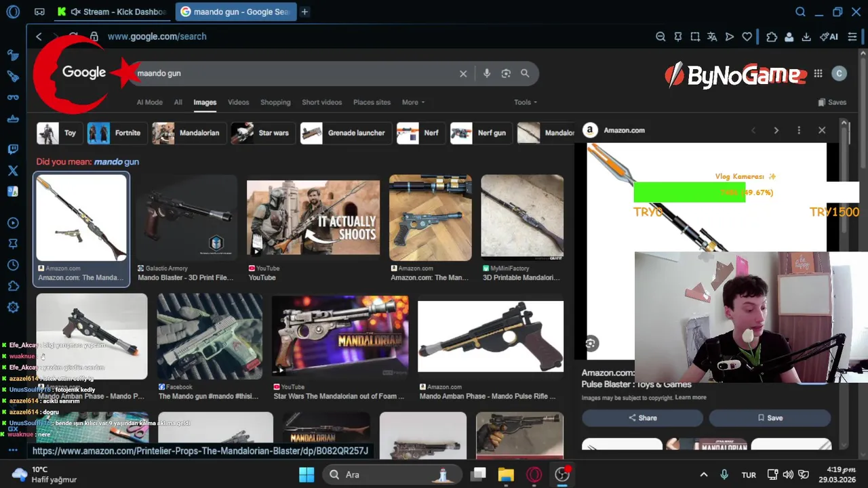Switch to Videos results tab
Screen dimensions: 868x488
[x=238, y=102]
